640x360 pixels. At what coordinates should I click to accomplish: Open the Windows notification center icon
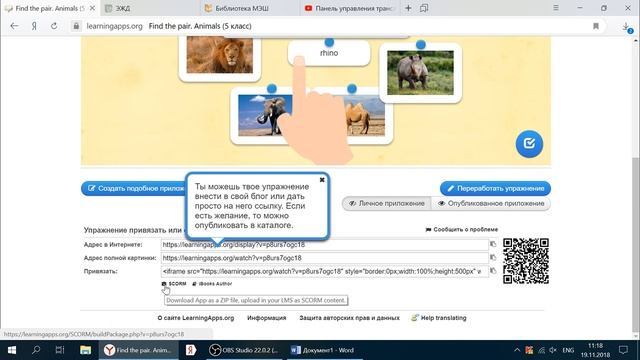pyautogui.click(x=623, y=350)
